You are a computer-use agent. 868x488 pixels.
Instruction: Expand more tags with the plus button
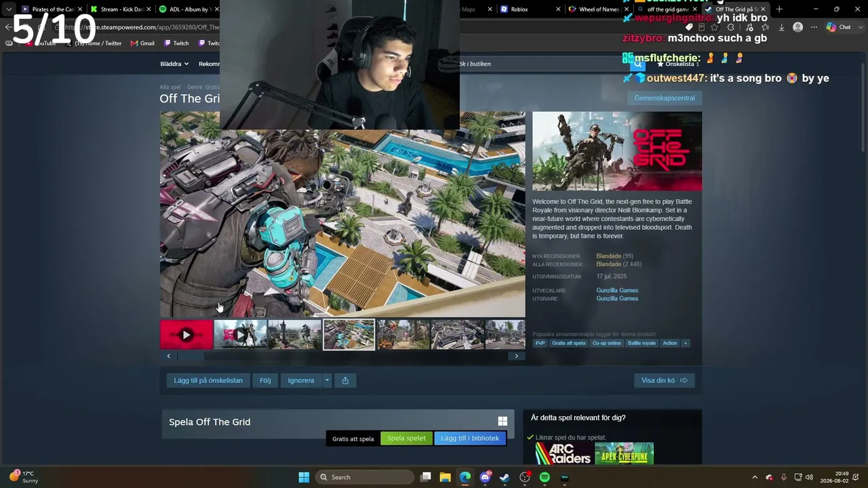pos(685,343)
